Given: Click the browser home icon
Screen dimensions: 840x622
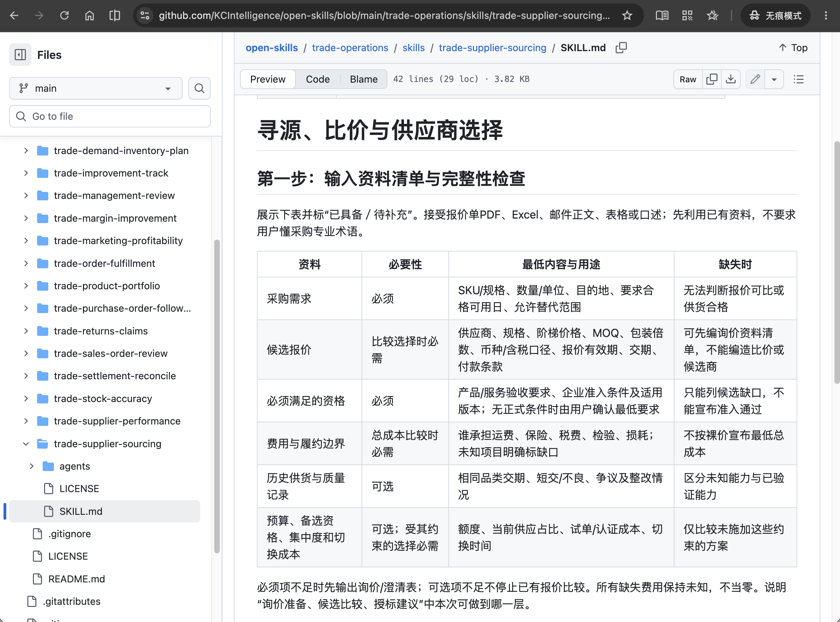Looking at the screenshot, I should click(x=90, y=15).
